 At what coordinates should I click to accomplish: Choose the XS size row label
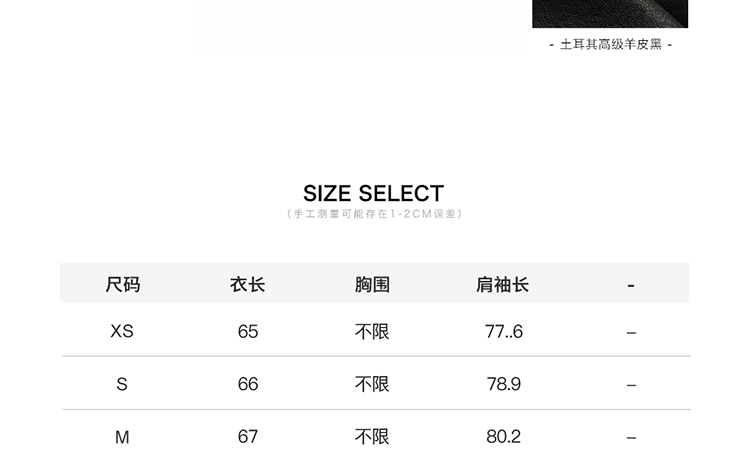(x=122, y=331)
